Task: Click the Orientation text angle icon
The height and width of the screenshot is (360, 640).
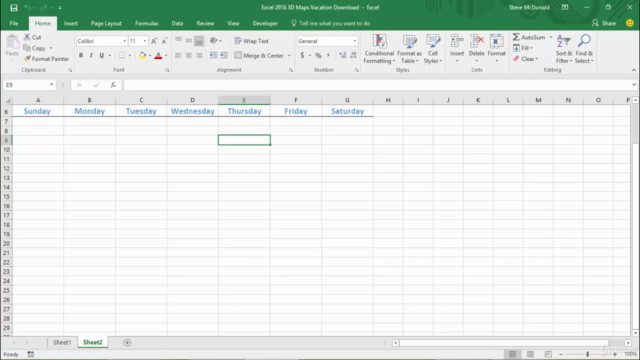Action: 213,41
